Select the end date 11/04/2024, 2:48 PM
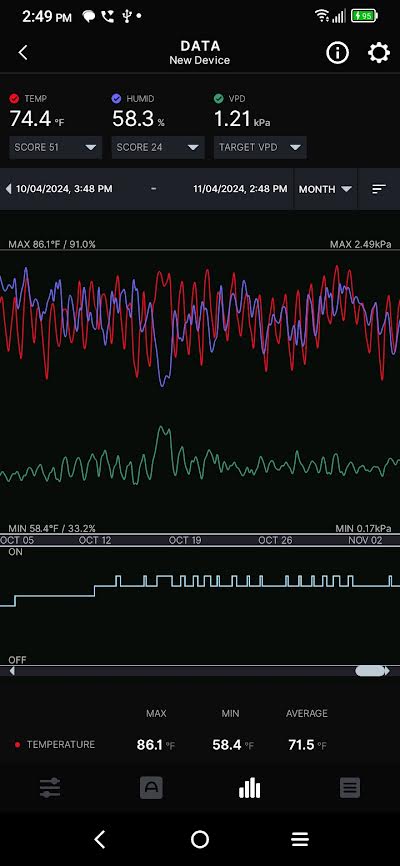Image resolution: width=400 pixels, height=866 pixels. coord(240,189)
